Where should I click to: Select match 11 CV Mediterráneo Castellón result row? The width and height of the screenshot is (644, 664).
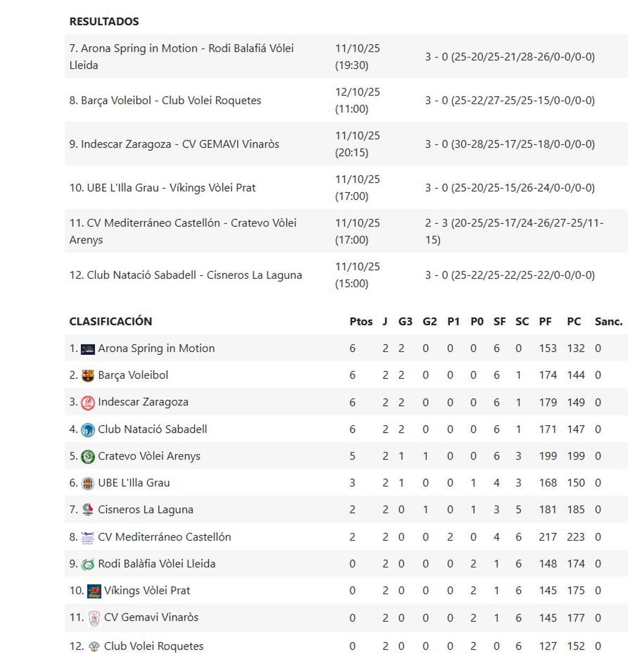182,231
